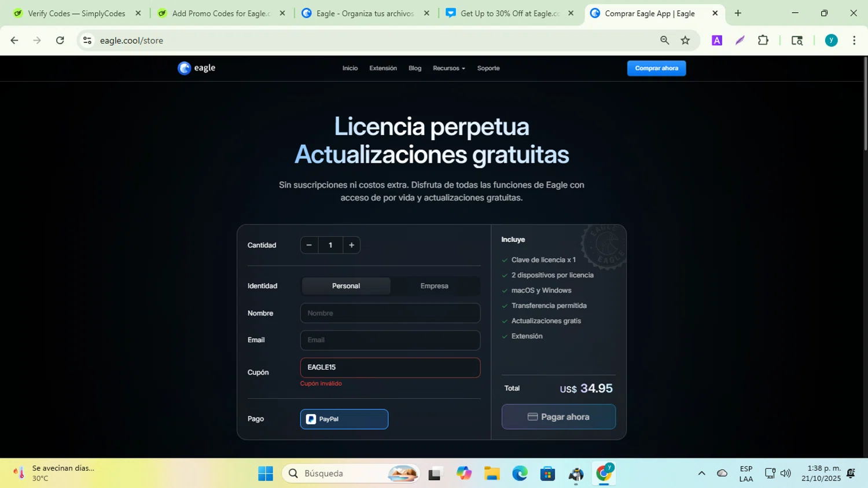868x488 pixels.
Task: Click the quantity value field
Action: tap(330, 245)
